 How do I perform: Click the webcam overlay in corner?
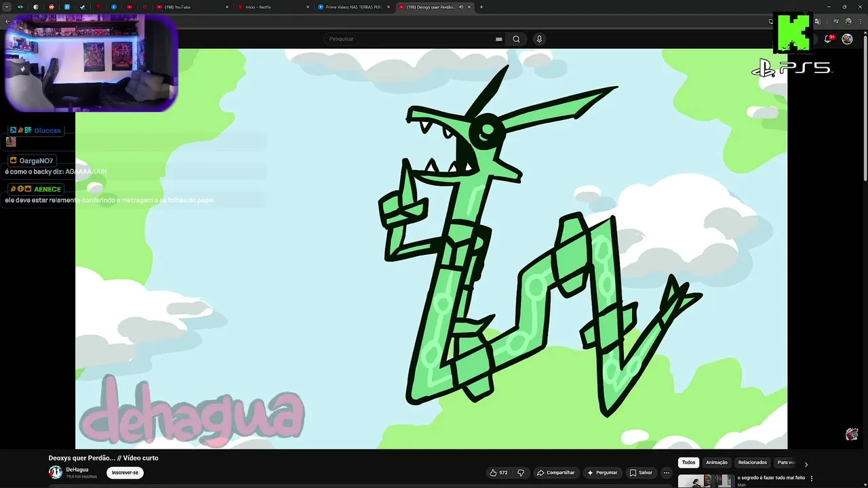coord(92,63)
